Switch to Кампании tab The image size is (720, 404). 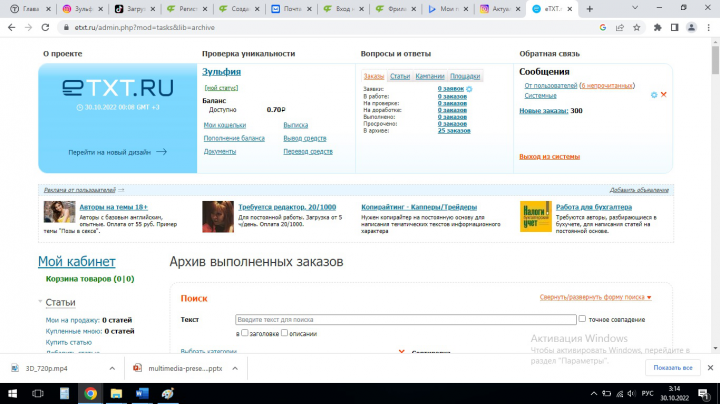coord(430,76)
